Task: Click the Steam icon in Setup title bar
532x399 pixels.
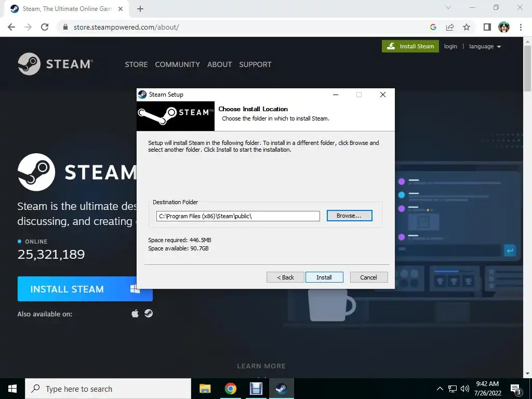Action: pos(142,95)
